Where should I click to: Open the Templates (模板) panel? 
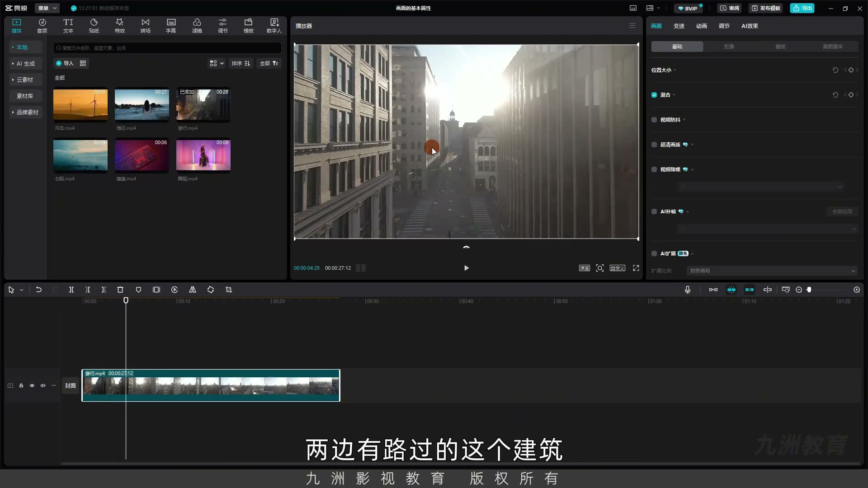[248, 26]
